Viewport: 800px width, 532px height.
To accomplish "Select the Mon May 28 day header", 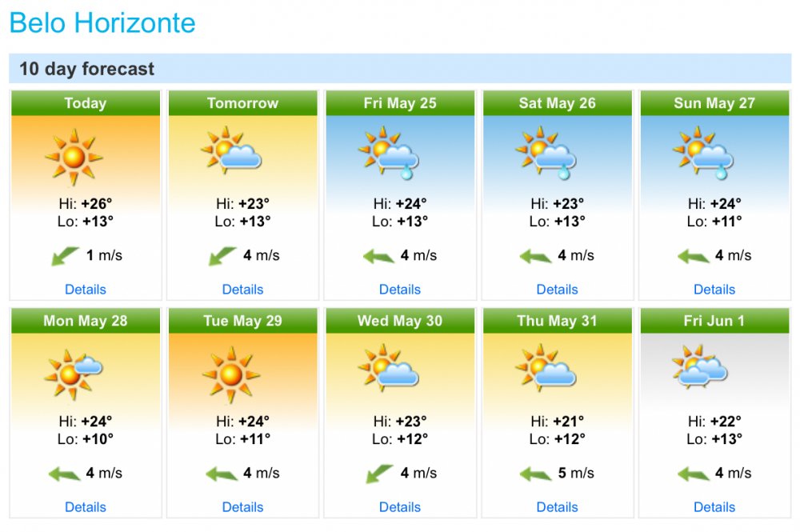I will click(86, 321).
